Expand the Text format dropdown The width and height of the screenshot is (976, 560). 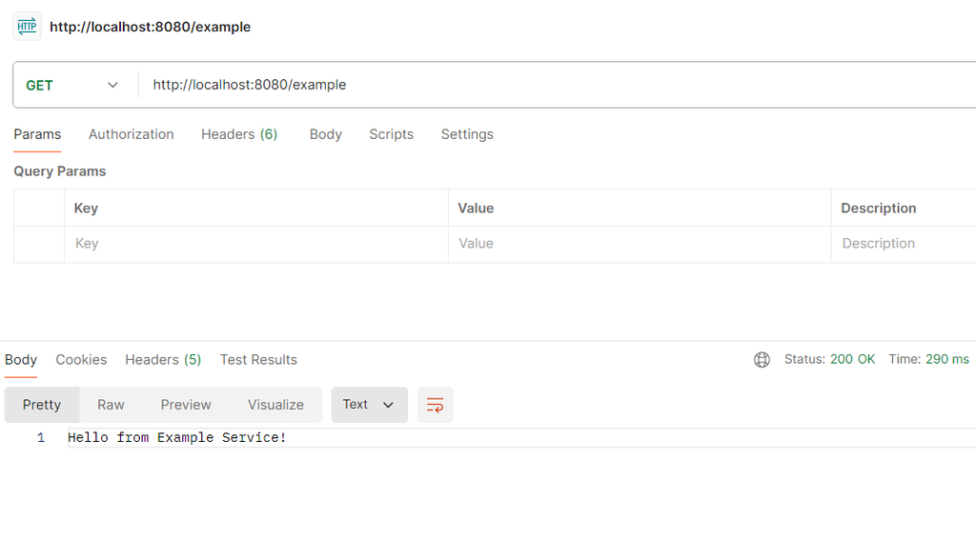[x=369, y=405]
